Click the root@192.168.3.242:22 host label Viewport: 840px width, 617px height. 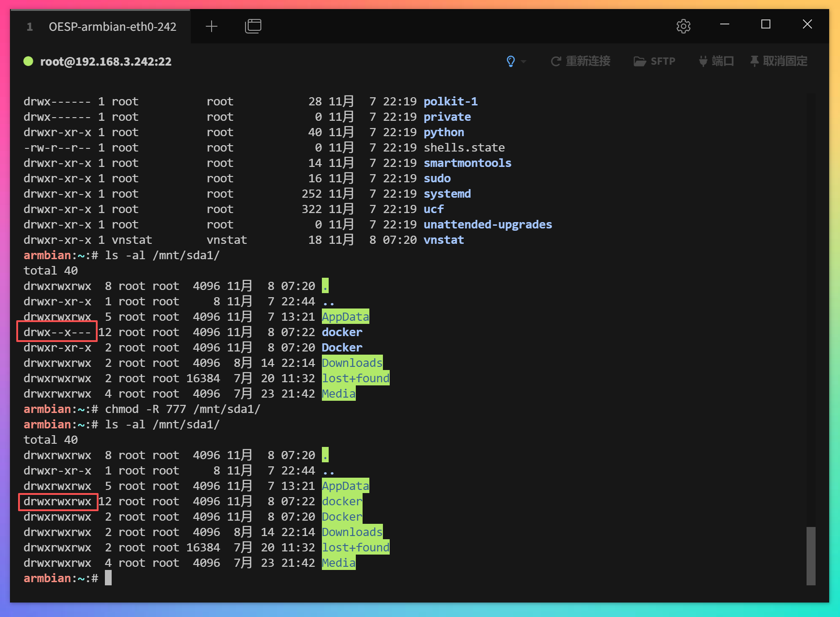point(106,62)
